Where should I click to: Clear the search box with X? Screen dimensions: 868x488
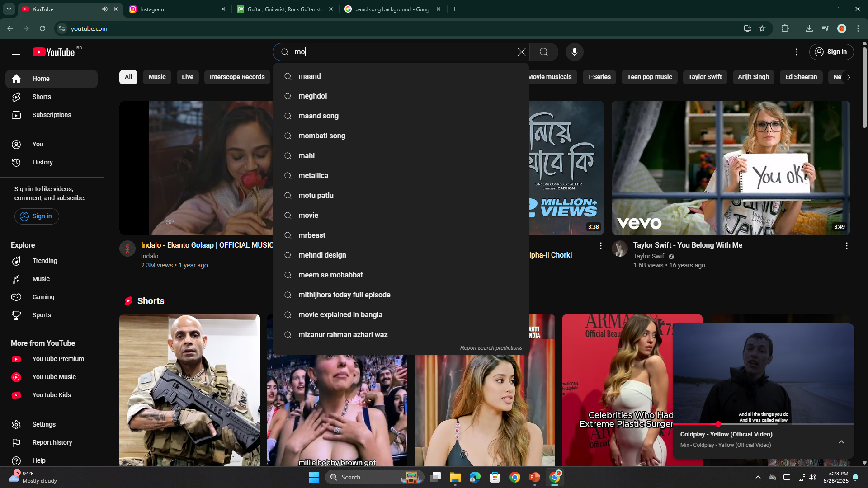[x=521, y=52]
